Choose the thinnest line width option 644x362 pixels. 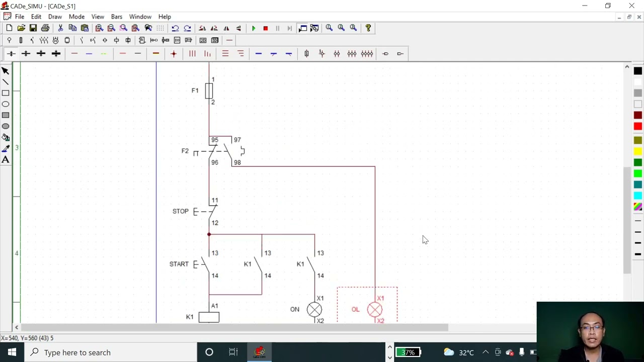pos(638,221)
